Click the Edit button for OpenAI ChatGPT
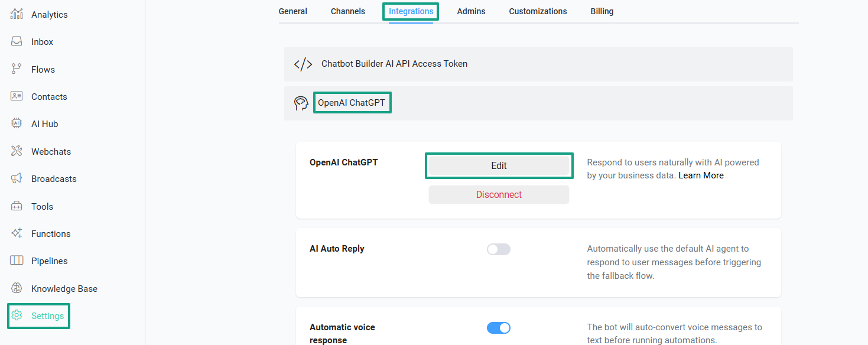The image size is (868, 345). 499,166
